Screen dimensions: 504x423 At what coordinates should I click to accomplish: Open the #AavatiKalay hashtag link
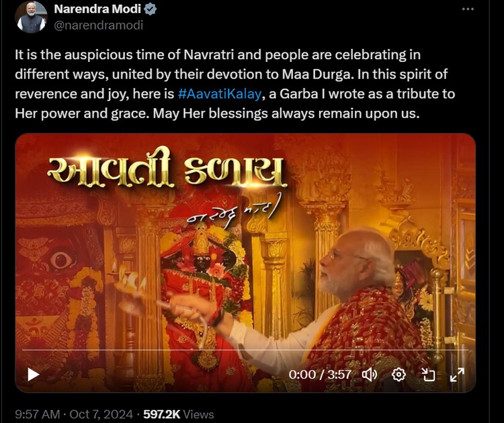pos(220,94)
